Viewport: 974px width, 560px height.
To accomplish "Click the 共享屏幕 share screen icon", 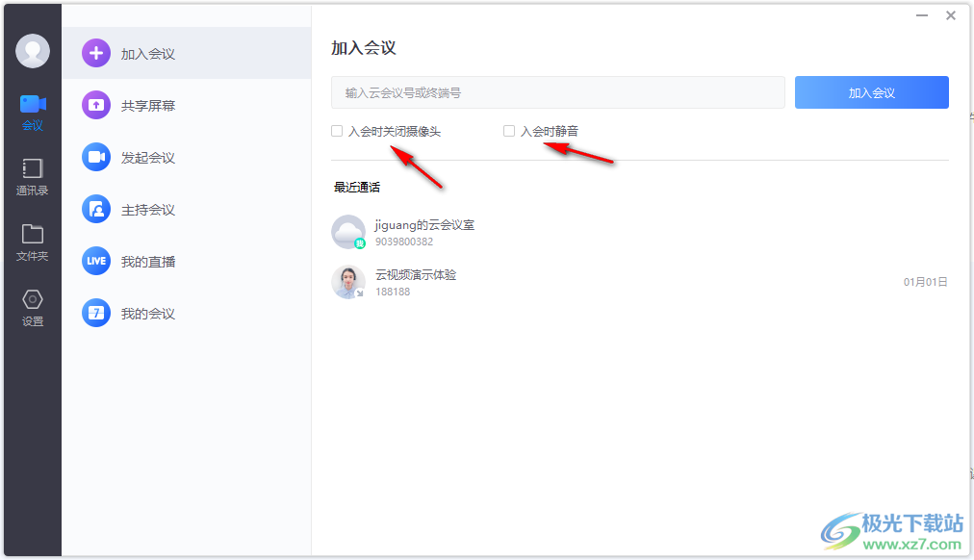I will [x=96, y=106].
